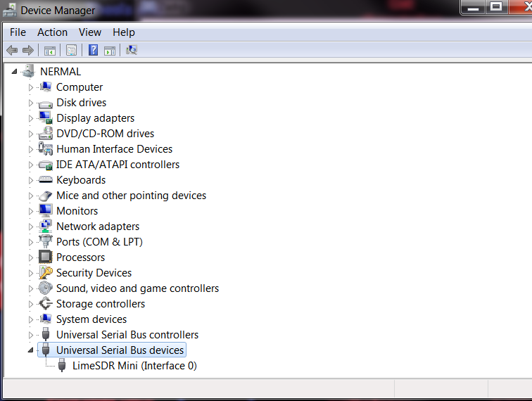The height and width of the screenshot is (401, 532).
Task: Open the Help menu
Action: [x=124, y=32]
